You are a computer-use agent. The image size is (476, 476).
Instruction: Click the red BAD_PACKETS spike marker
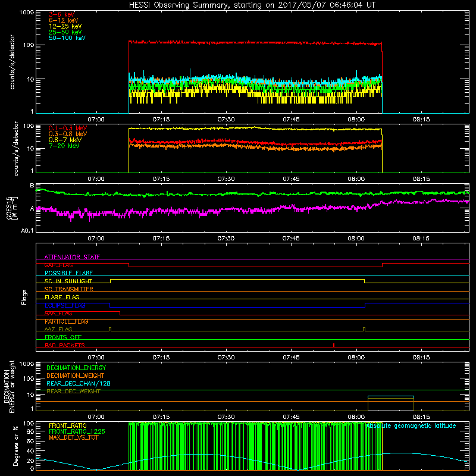334,345
